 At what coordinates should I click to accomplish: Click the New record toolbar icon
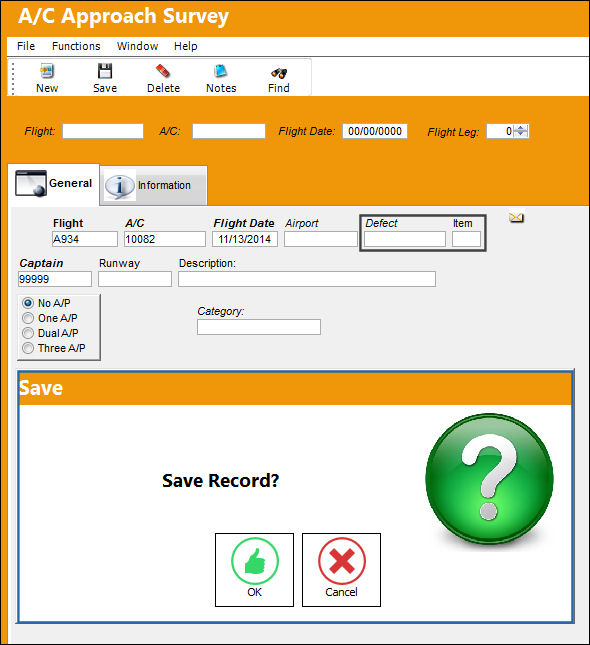[46, 71]
